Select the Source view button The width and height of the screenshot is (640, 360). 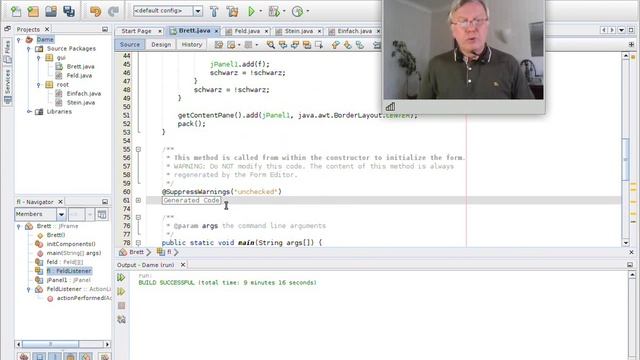pos(130,44)
